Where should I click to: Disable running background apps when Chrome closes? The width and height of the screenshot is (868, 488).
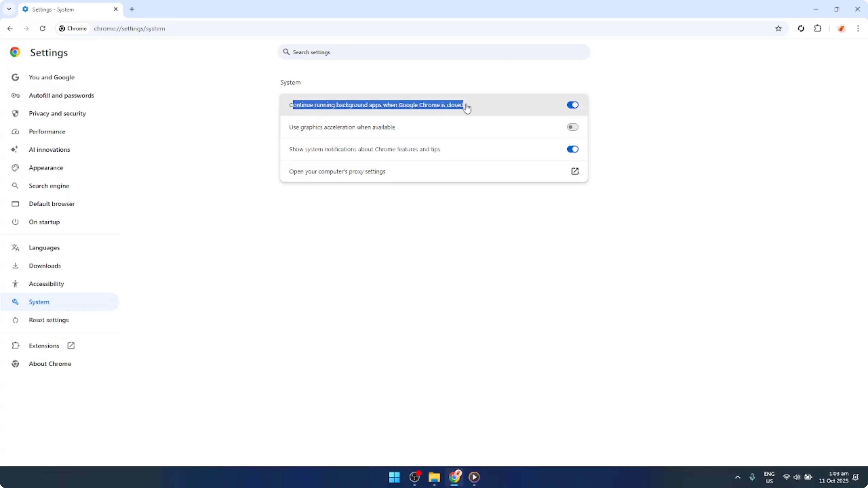pos(572,105)
